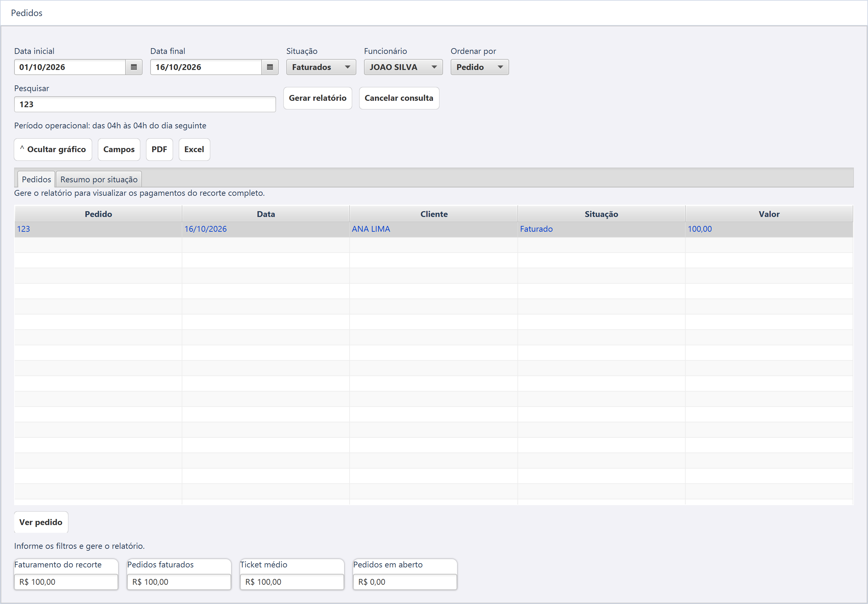Click the Faturado status cell
The image size is (868, 604).
click(601, 229)
